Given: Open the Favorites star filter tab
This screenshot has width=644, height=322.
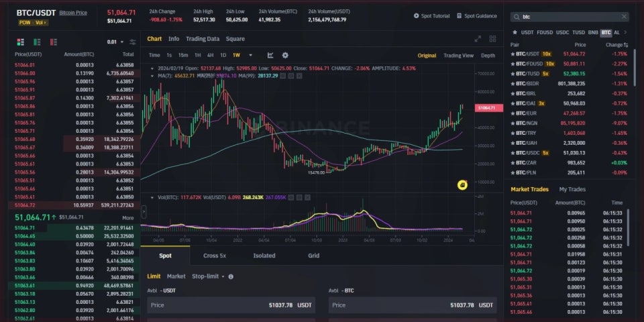Looking at the screenshot, I should coord(515,32).
